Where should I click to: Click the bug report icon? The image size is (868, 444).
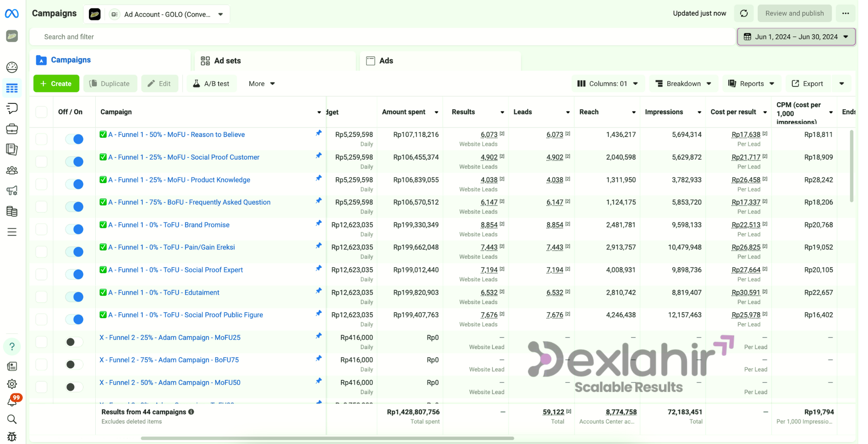pos(12,436)
